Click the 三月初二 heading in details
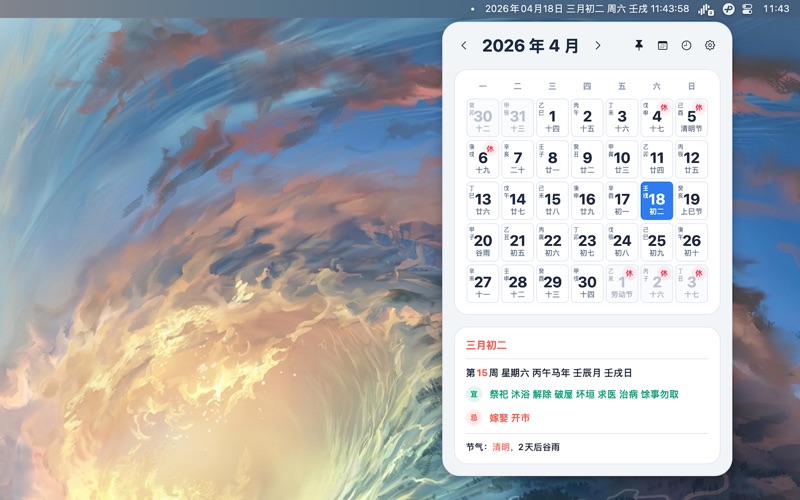 click(x=486, y=345)
